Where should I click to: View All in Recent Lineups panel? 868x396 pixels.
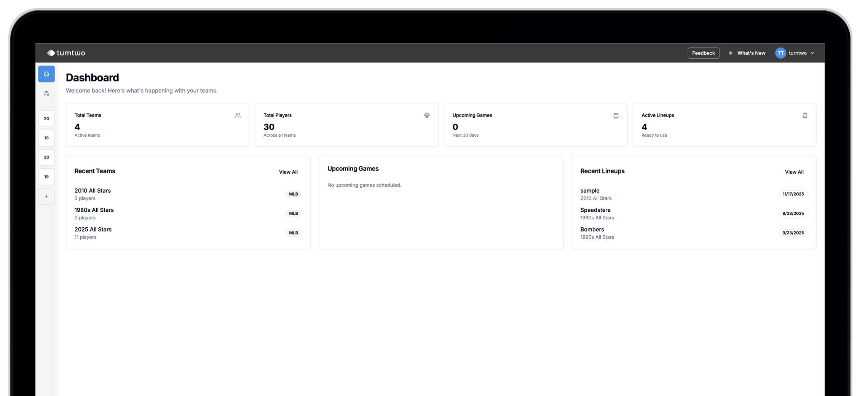(794, 172)
